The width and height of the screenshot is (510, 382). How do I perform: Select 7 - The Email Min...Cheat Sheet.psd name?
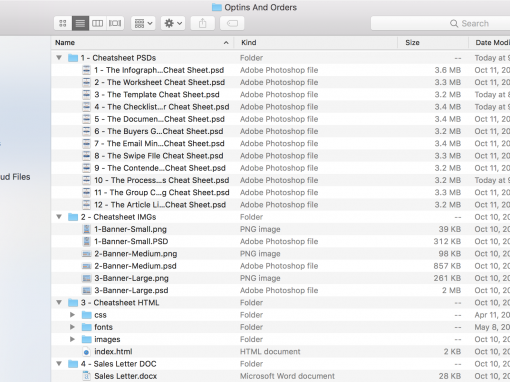[159, 144]
